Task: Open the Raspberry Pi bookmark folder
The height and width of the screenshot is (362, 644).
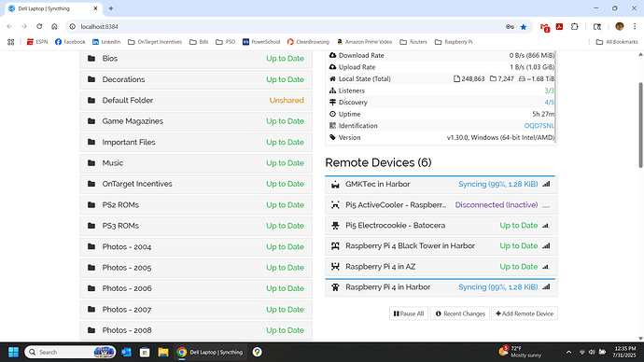Action: click(454, 42)
